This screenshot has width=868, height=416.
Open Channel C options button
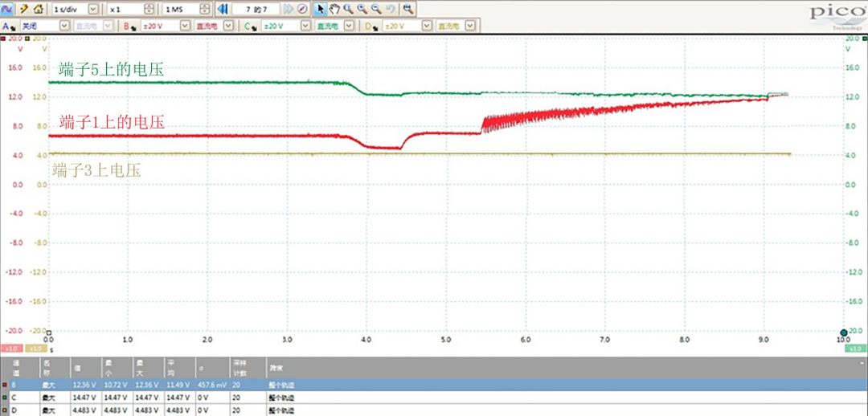point(250,26)
